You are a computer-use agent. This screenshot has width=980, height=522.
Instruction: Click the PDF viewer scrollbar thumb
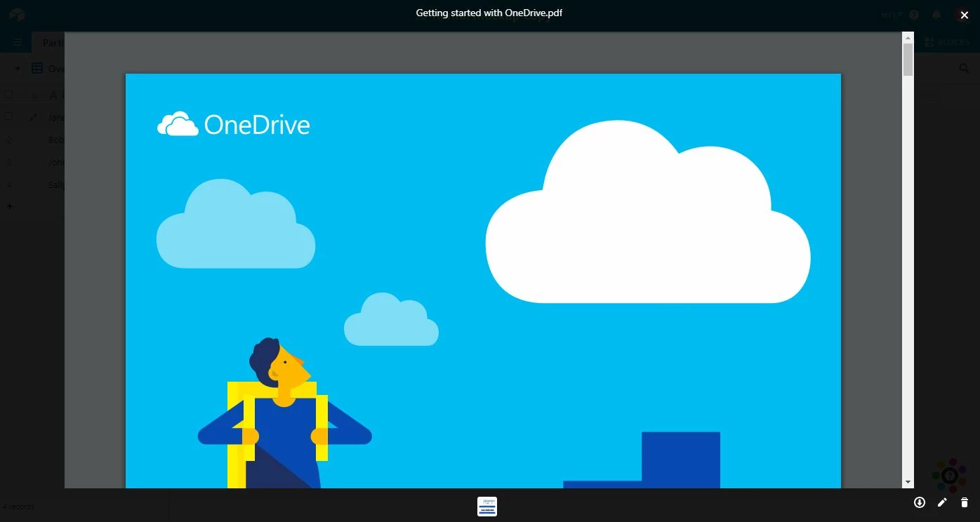(x=908, y=60)
